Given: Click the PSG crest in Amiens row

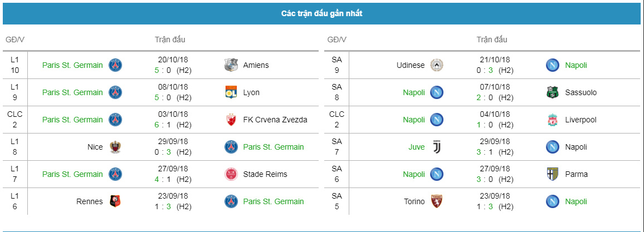Looking at the screenshot, I should pyautogui.click(x=115, y=65).
